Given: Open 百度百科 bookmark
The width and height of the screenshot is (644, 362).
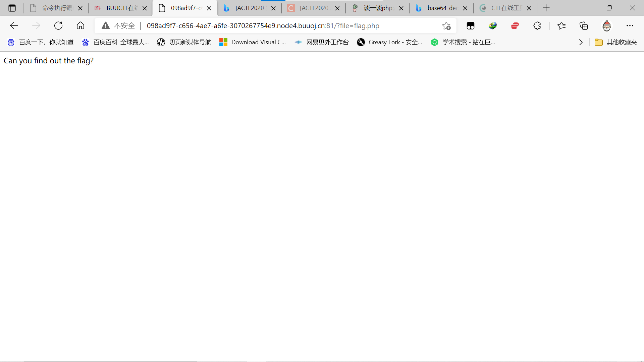Looking at the screenshot, I should [x=115, y=42].
